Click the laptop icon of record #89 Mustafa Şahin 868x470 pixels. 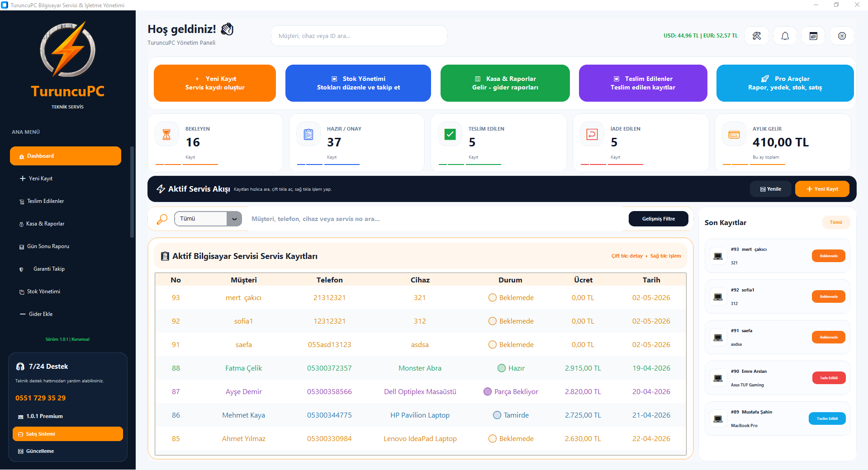click(718, 419)
